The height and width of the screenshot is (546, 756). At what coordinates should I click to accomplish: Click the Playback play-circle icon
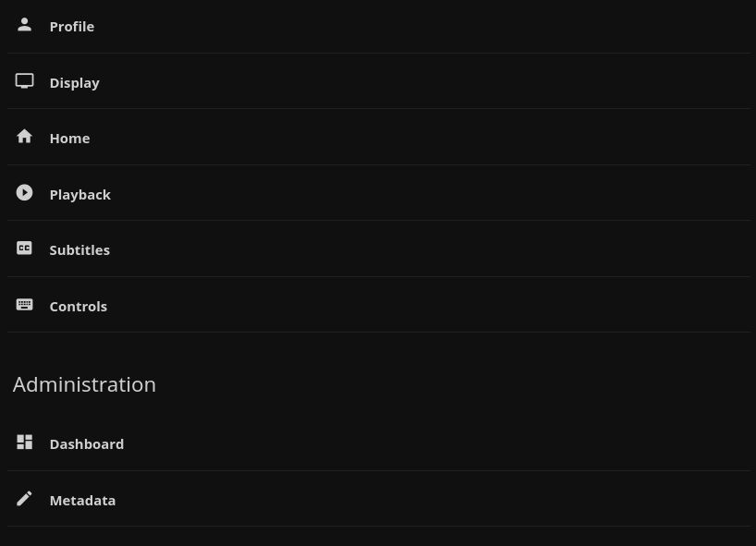coord(25,193)
